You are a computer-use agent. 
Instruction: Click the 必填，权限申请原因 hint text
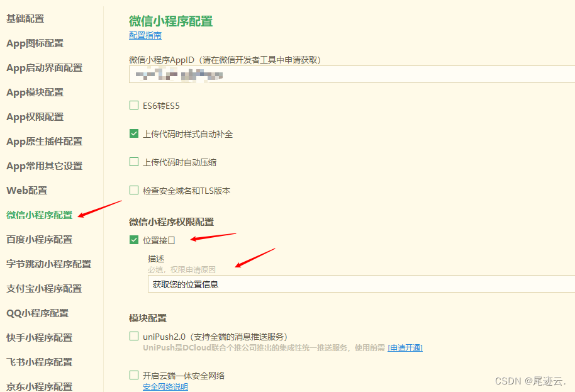point(182,270)
